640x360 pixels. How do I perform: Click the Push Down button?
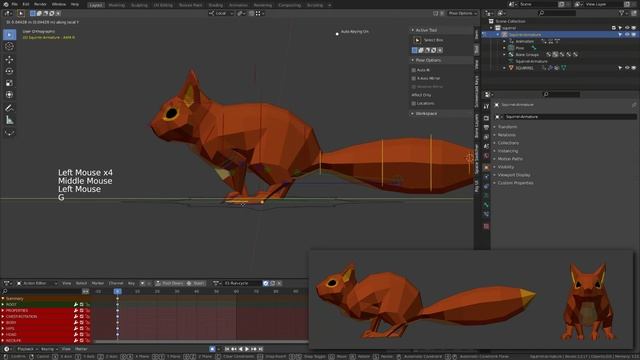pos(170,283)
